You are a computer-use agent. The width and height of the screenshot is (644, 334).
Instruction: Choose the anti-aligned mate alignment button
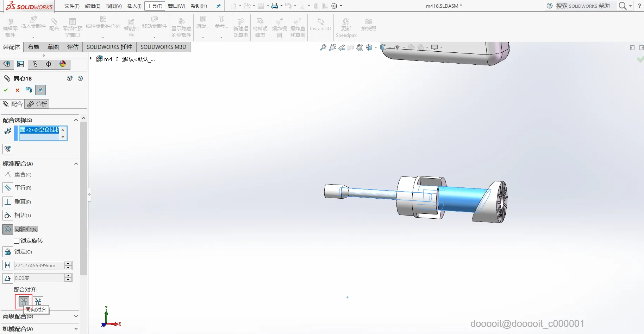[38, 301]
